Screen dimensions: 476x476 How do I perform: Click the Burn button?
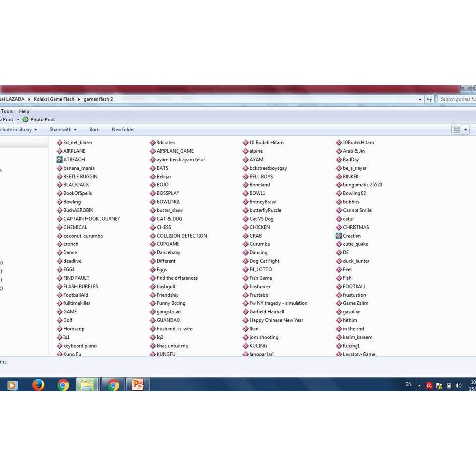(x=94, y=130)
